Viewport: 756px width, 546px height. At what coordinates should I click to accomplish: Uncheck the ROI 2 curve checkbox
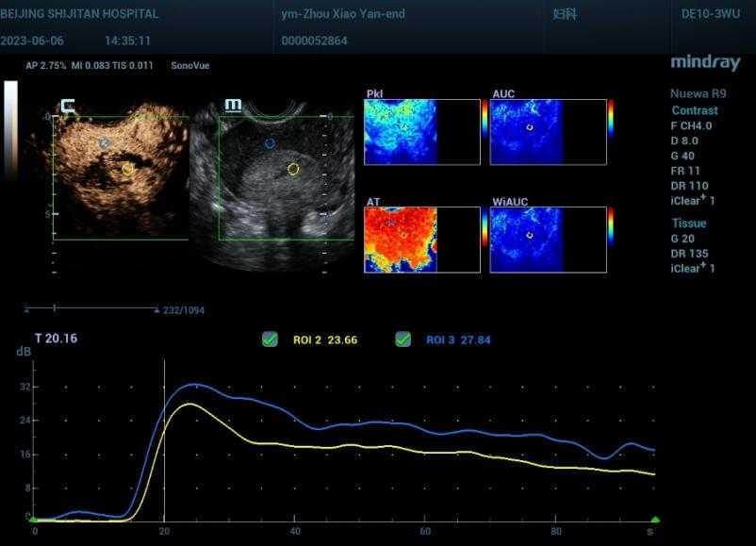[x=270, y=339]
